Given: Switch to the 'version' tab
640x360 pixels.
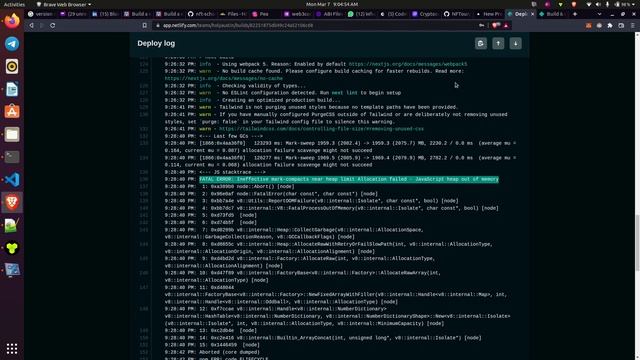Looking at the screenshot, I should (x=41, y=14).
